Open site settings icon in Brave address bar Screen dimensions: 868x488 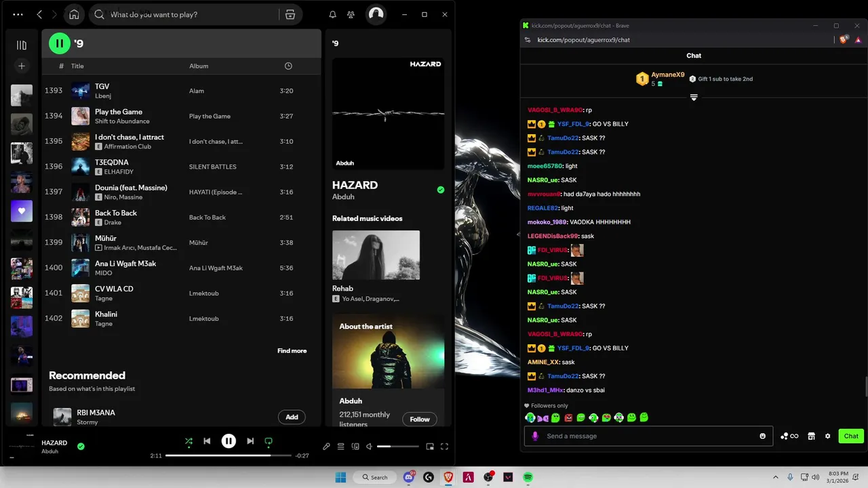click(528, 40)
